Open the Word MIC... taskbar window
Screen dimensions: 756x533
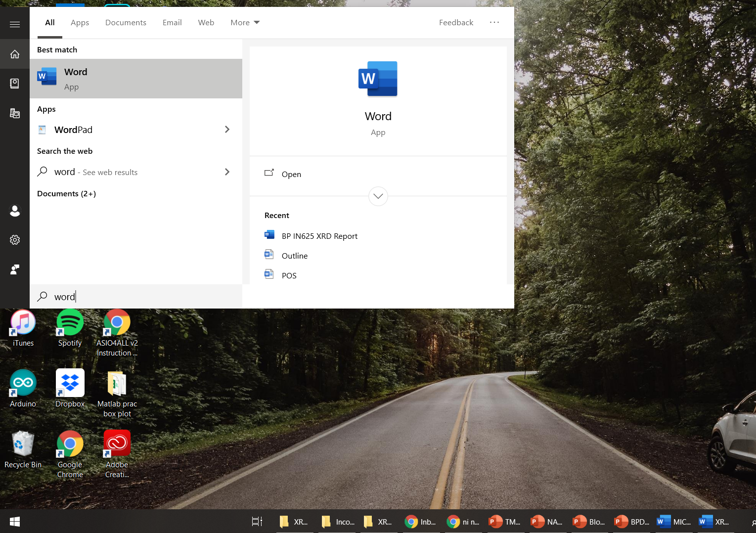673,521
